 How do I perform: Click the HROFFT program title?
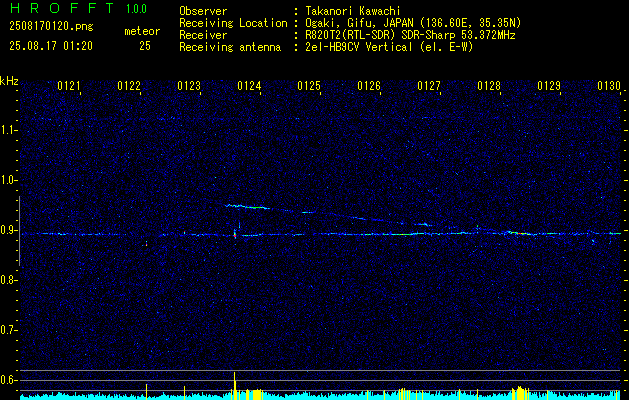61,8
